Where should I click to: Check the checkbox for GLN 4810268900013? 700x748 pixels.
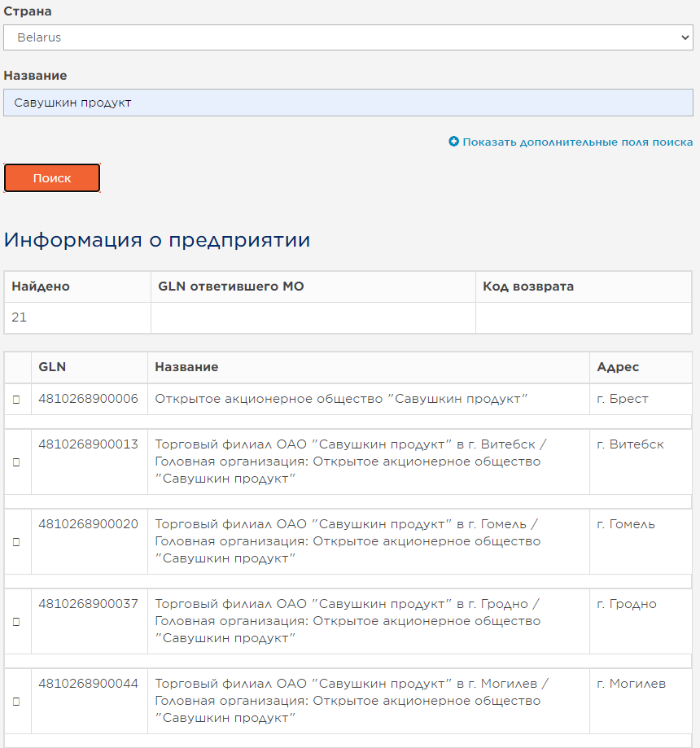[x=17, y=461]
